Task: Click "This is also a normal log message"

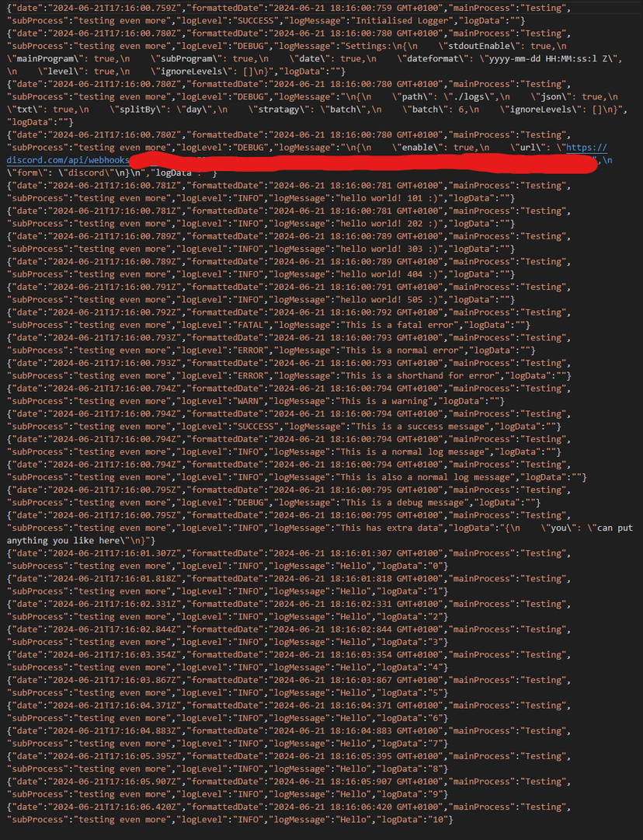Action: pyautogui.click(x=425, y=477)
